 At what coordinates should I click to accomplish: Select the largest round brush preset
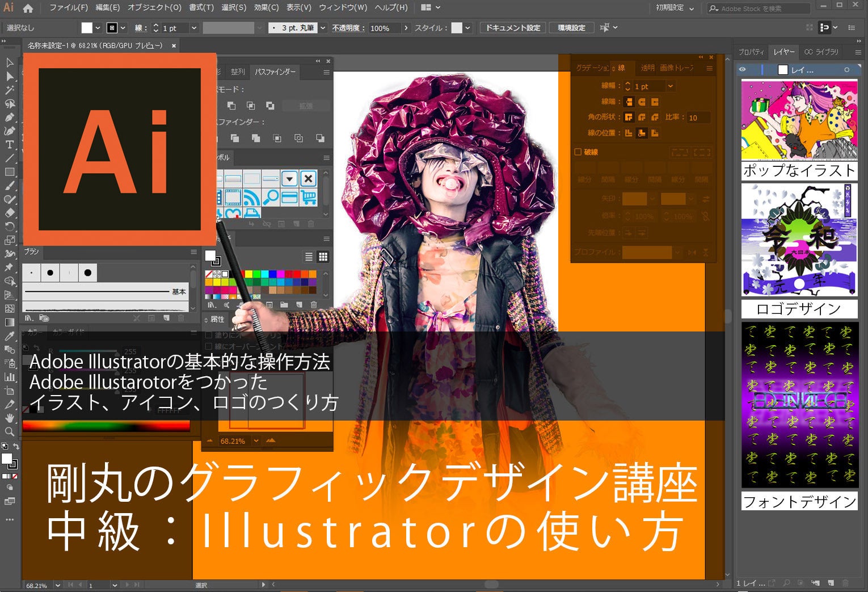[x=88, y=273]
